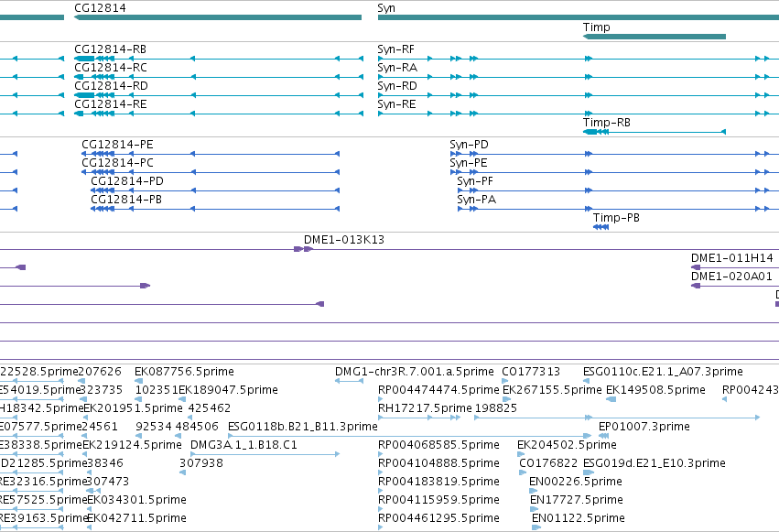Click the EK204502.5prime label
The image size is (779, 532).
click(x=567, y=445)
